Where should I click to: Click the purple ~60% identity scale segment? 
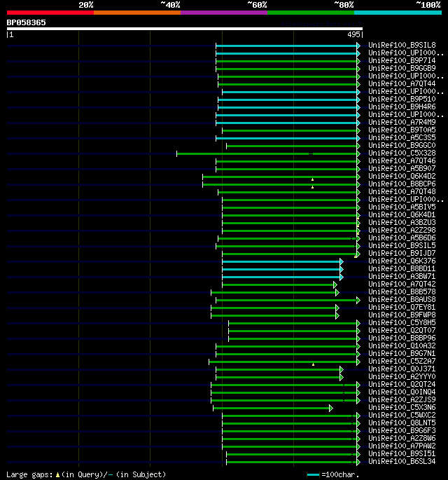(x=224, y=13)
